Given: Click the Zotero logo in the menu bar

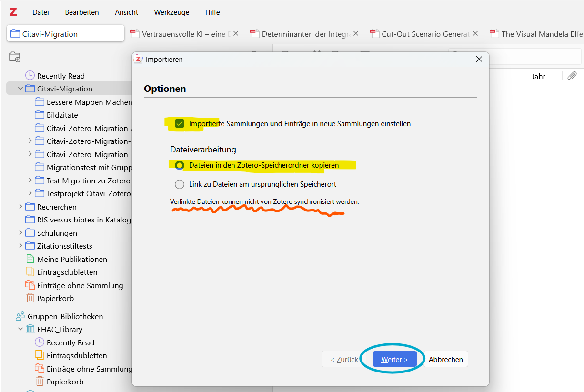Looking at the screenshot, I should click(x=13, y=12).
